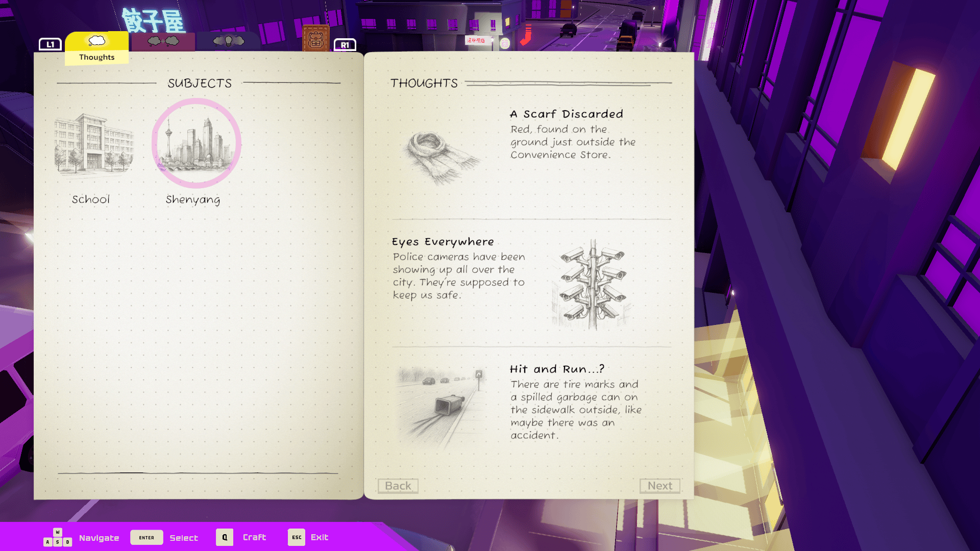Open the "Eyes Everywhere" thought title
The image size is (980, 551).
pos(443,241)
